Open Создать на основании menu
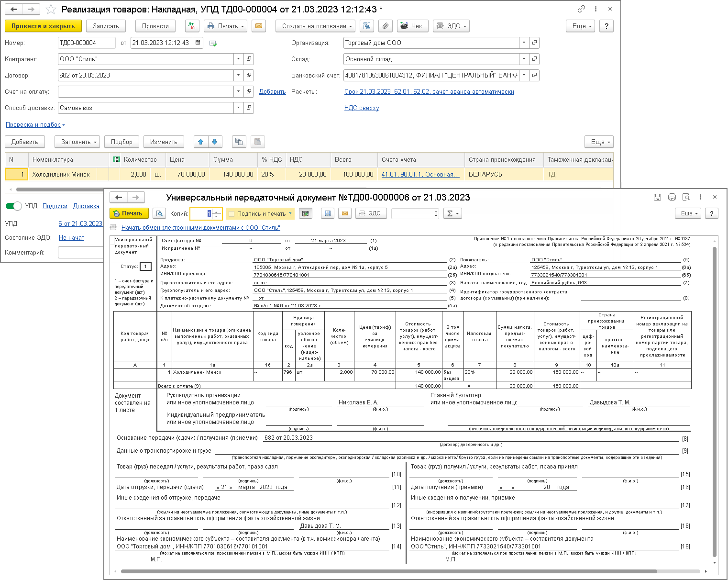This screenshot has height=580, width=728. (x=315, y=26)
